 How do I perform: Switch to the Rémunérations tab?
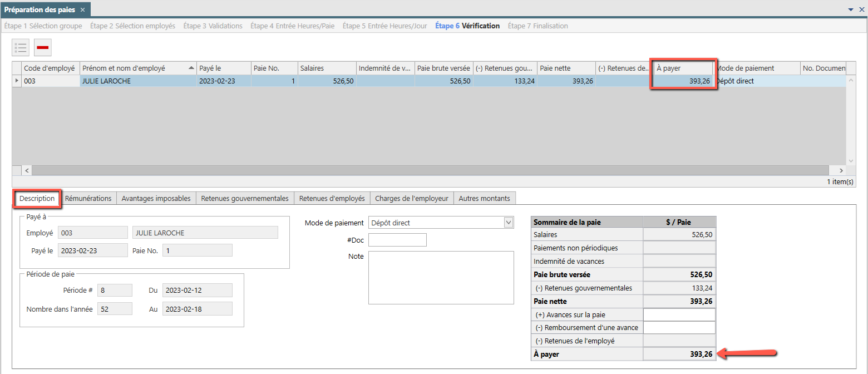pyautogui.click(x=88, y=198)
